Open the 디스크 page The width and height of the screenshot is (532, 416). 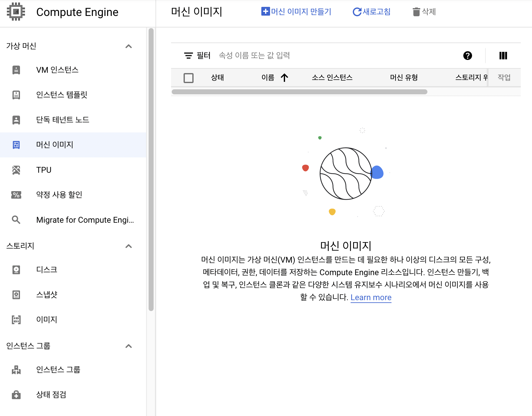click(x=73, y=270)
